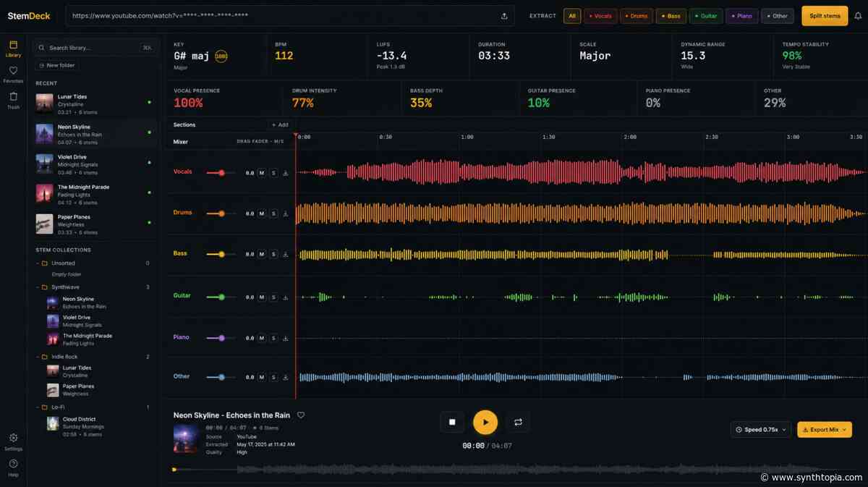Click the notification bell icon
868x487 pixels.
[858, 16]
